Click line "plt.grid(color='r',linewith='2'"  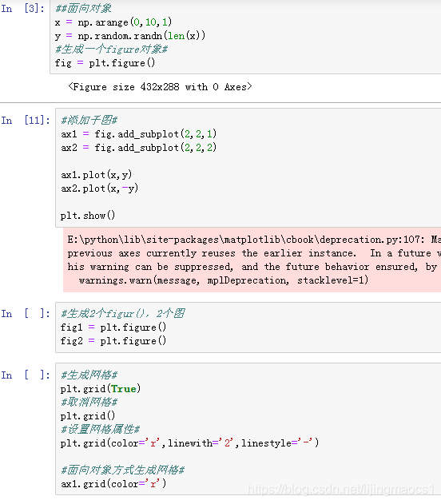point(189,443)
